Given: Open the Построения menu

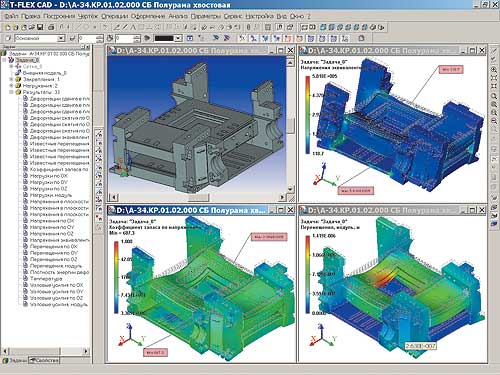Looking at the screenshot, I should point(59,16).
